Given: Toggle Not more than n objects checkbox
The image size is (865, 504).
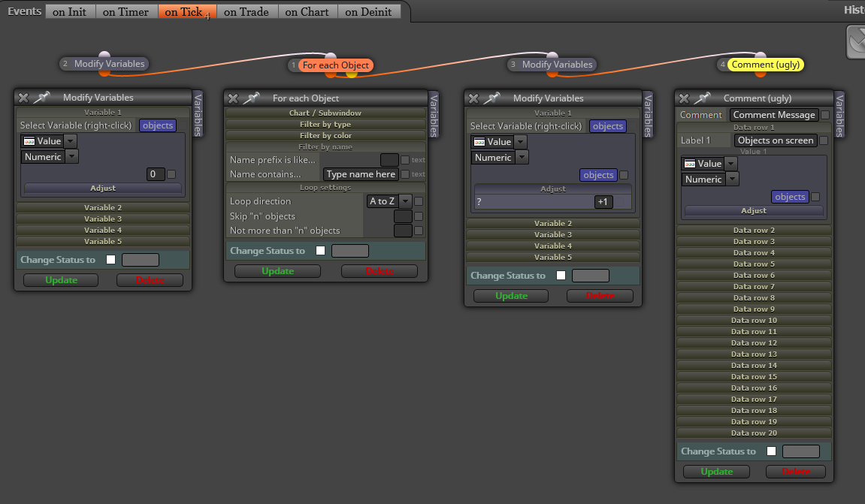Looking at the screenshot, I should tap(419, 231).
